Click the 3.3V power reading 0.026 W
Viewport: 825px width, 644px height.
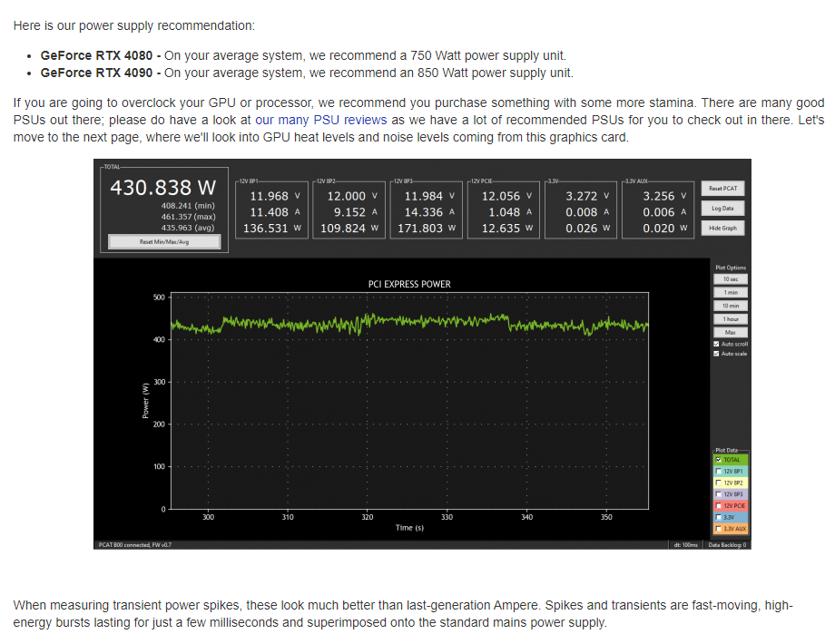pyautogui.click(x=587, y=229)
